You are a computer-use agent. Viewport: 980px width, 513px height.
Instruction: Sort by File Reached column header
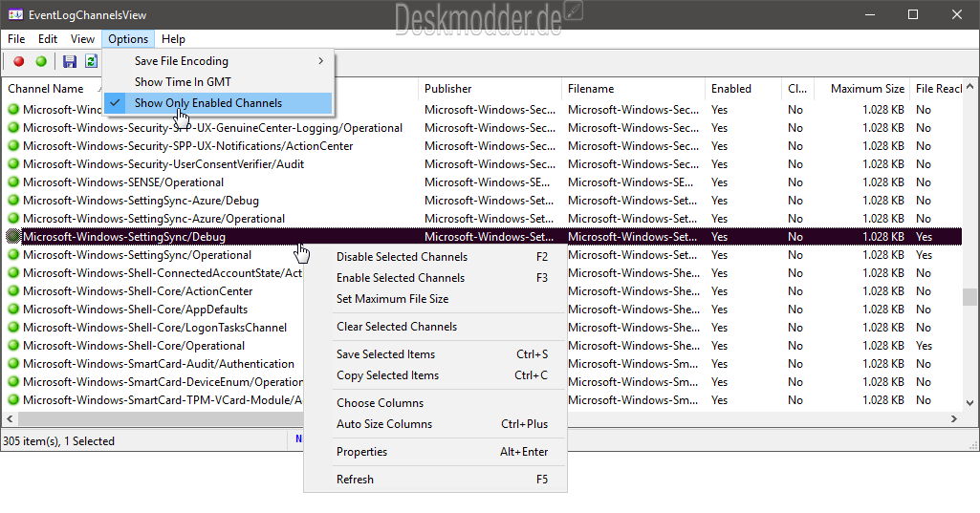[x=937, y=89]
